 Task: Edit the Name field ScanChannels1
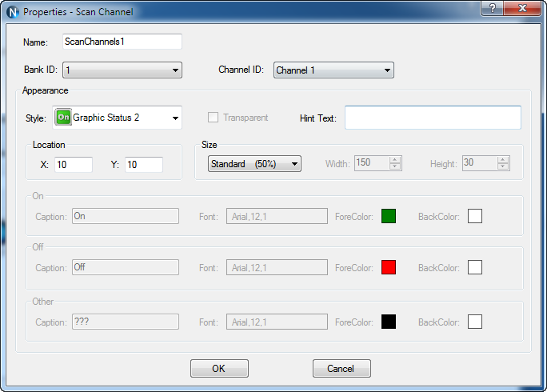(x=122, y=42)
